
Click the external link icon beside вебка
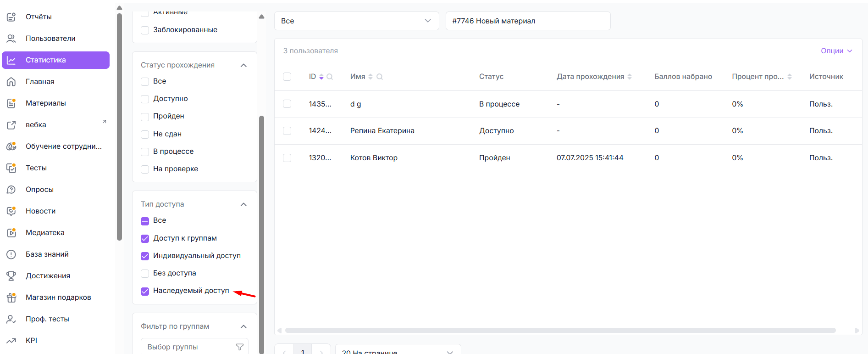pyautogui.click(x=11, y=125)
